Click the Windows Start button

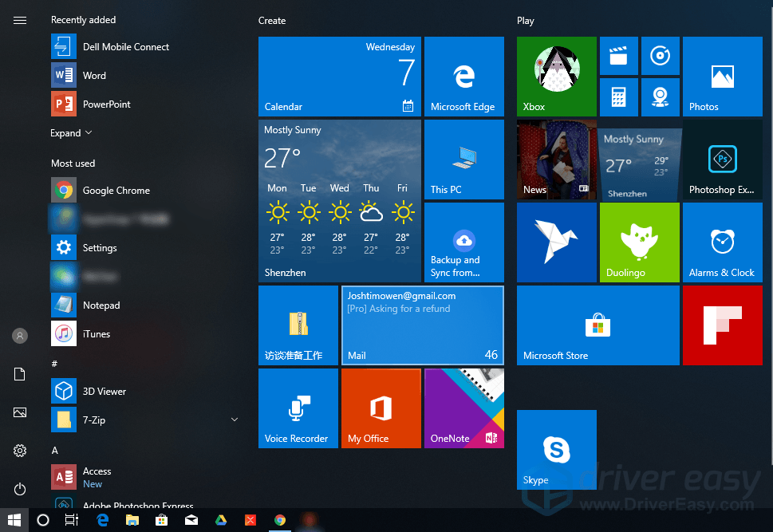(14, 520)
